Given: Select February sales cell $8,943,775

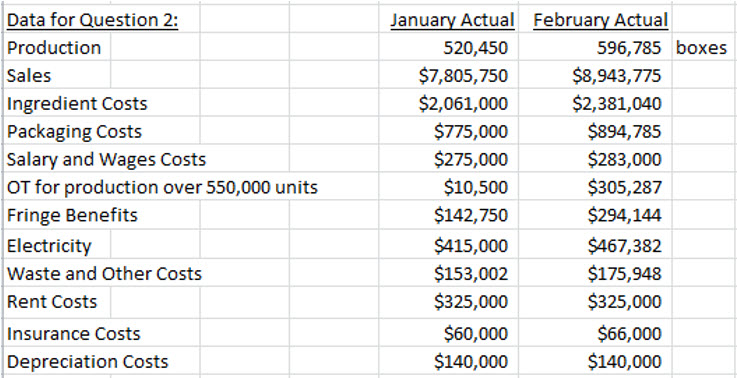Looking at the screenshot, I should point(617,76).
